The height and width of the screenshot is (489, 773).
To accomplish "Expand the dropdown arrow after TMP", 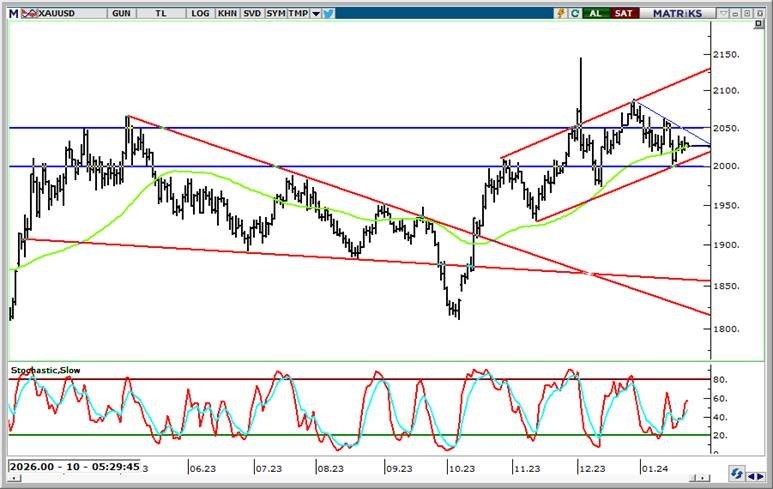I will 315,13.
